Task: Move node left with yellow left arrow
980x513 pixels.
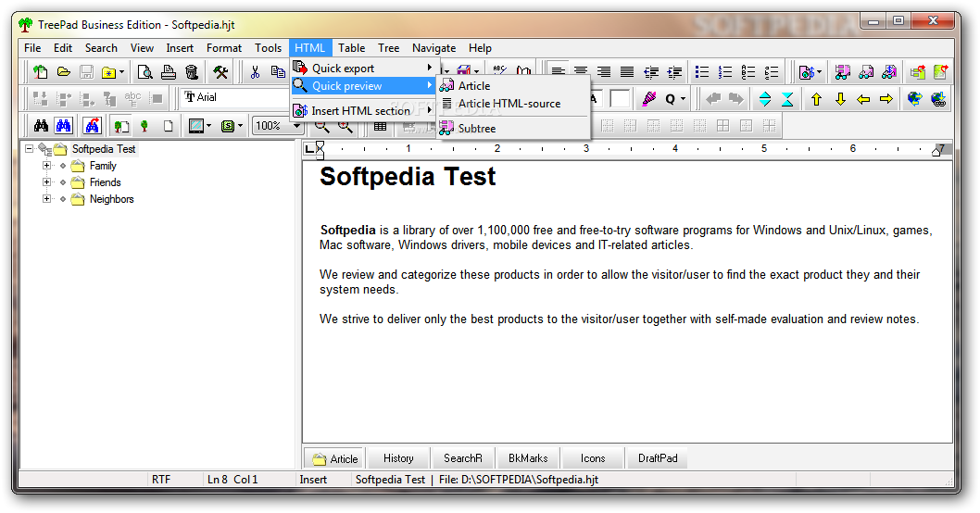Action: (x=863, y=99)
